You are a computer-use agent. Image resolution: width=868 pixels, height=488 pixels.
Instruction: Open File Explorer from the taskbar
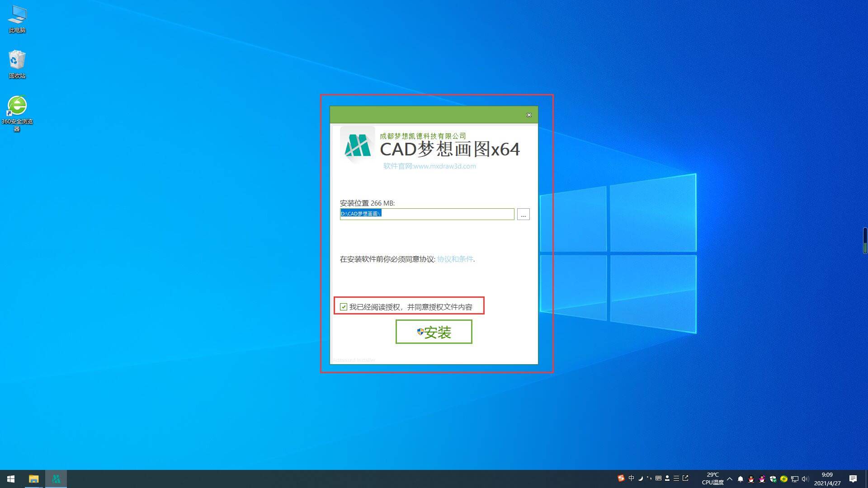pos(33,479)
